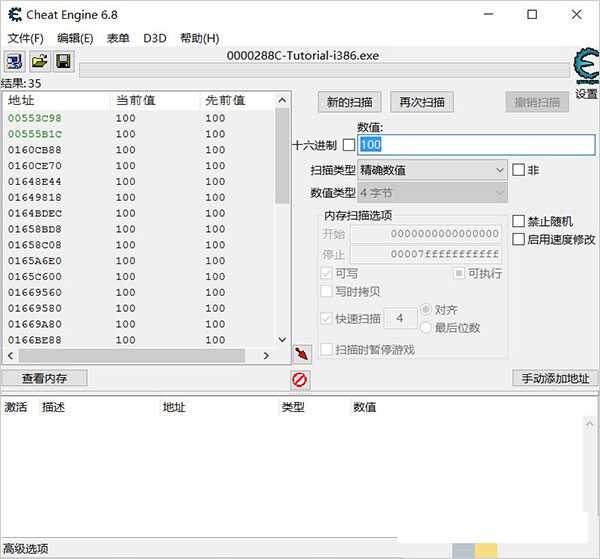Select address row 01648E44
The height and width of the screenshot is (559, 600).
[x=139, y=181]
